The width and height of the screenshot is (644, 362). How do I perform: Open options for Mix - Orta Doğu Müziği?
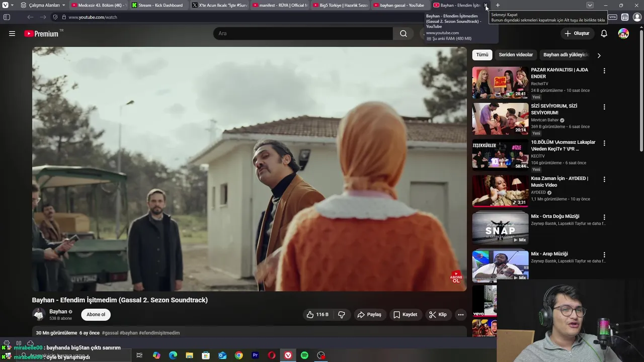(604, 217)
